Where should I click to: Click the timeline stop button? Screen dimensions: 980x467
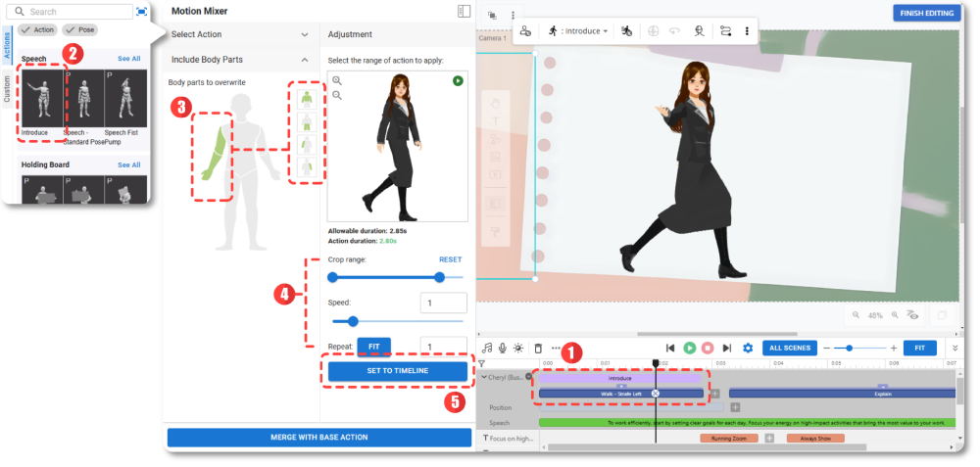708,348
